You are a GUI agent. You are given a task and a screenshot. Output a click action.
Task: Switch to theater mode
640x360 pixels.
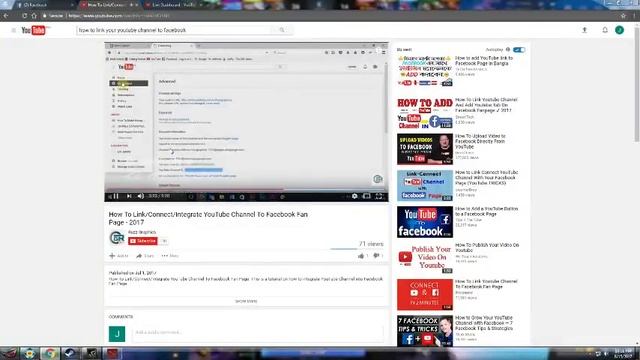click(367, 196)
